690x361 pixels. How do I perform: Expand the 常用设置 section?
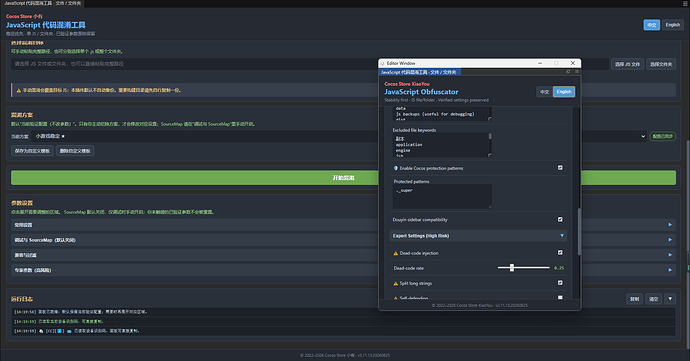[343, 225]
